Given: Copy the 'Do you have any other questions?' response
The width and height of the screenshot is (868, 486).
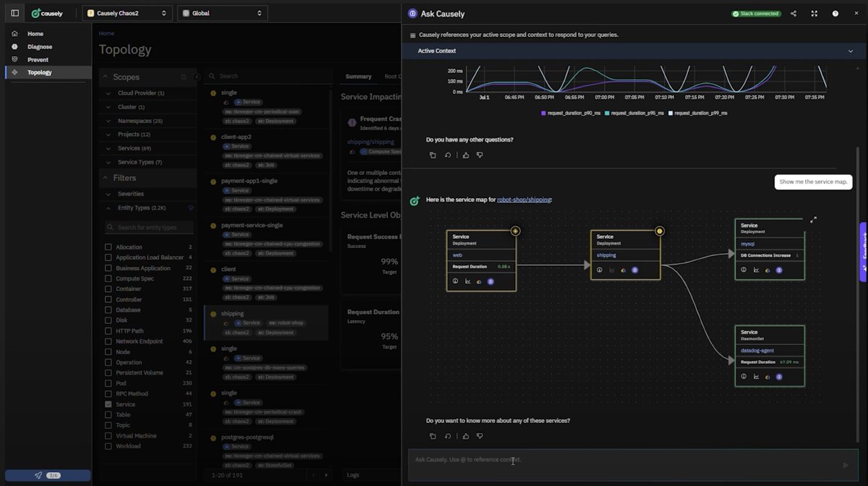Looking at the screenshot, I should click(433, 155).
